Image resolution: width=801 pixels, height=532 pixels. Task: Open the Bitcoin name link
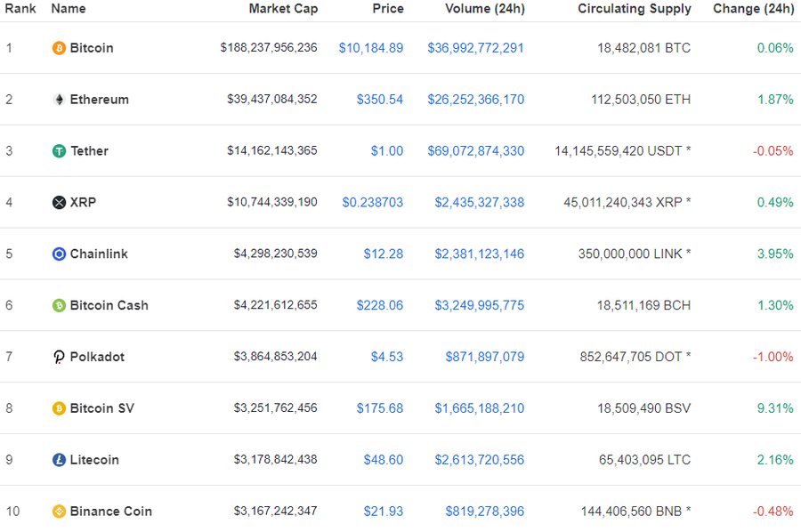click(92, 48)
